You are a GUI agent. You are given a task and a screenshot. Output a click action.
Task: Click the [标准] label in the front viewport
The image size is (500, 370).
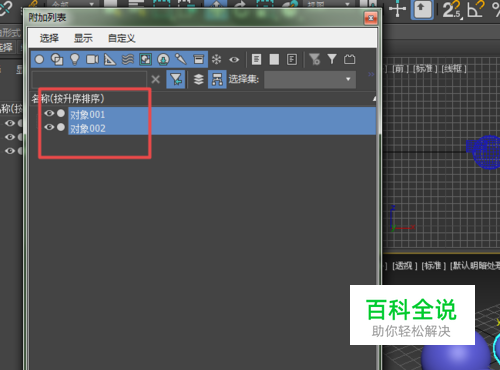pos(425,69)
